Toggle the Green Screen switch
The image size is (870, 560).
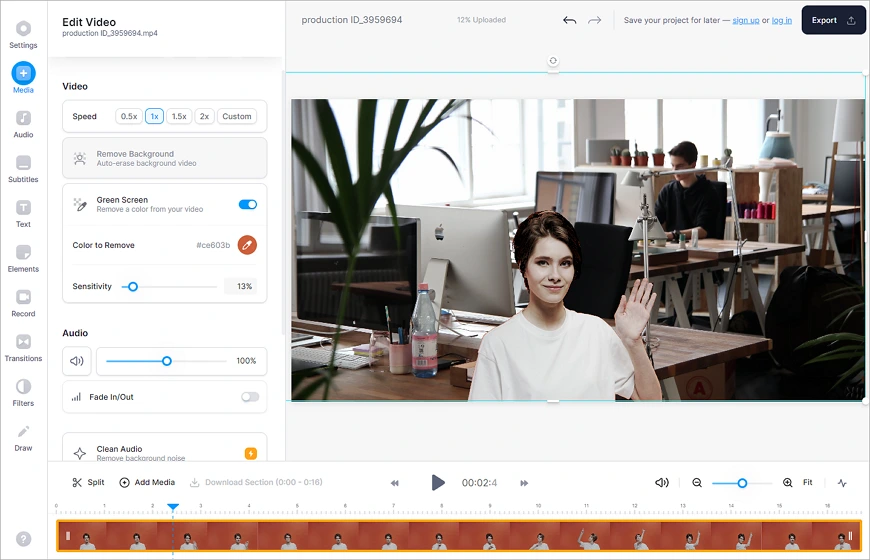[248, 204]
